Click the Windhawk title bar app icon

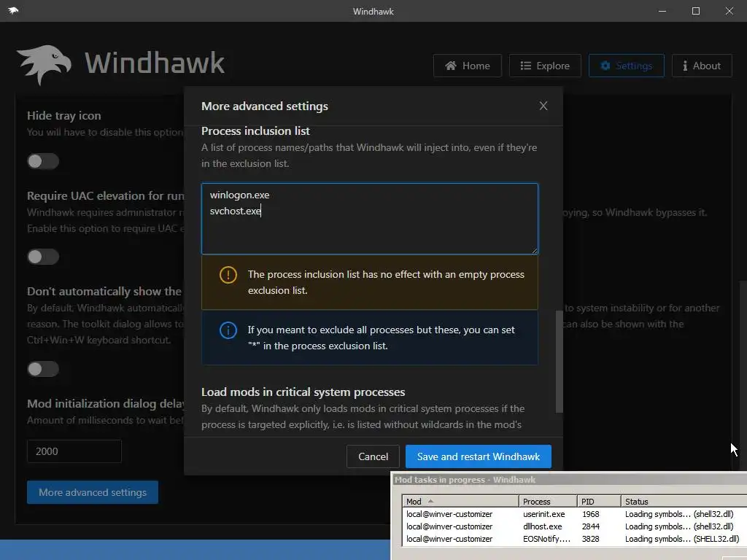[13, 10]
